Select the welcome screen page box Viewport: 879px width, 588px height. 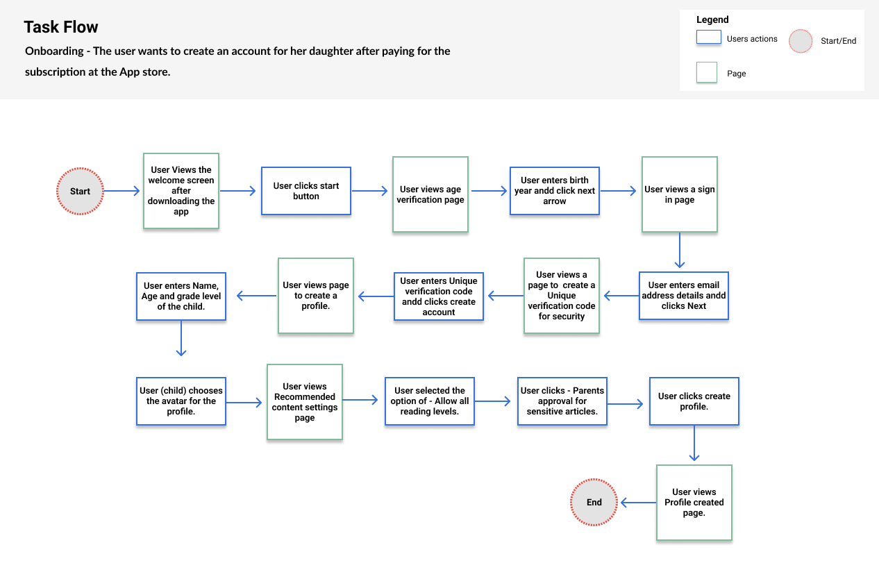coord(181,191)
